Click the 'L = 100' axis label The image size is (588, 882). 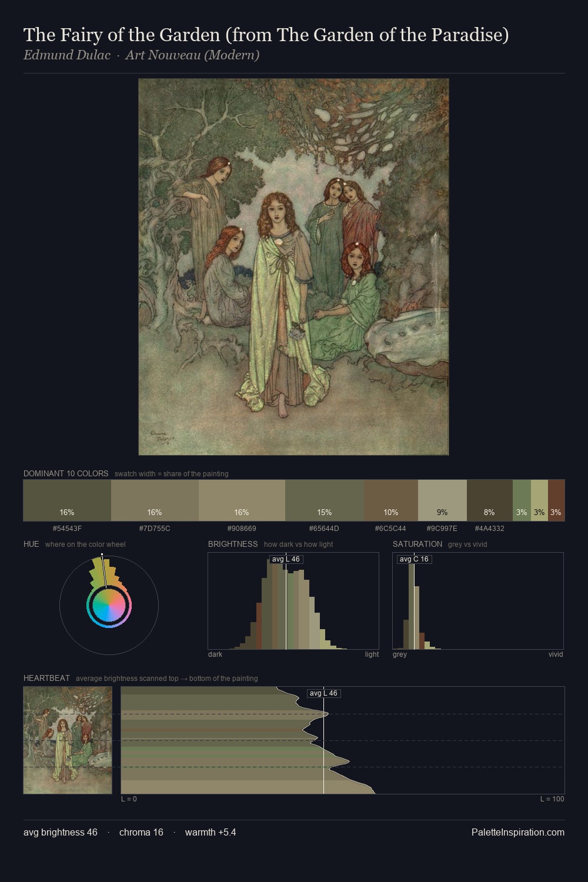[552, 799]
